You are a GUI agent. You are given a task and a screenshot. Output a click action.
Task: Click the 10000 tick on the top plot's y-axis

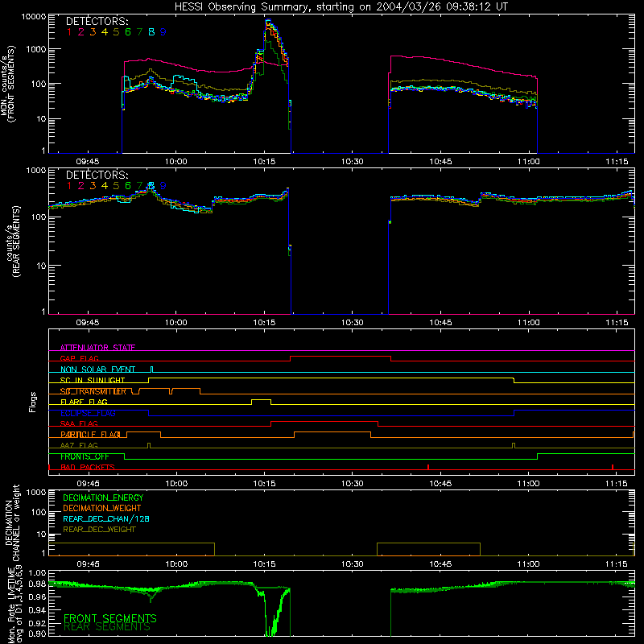click(34, 17)
